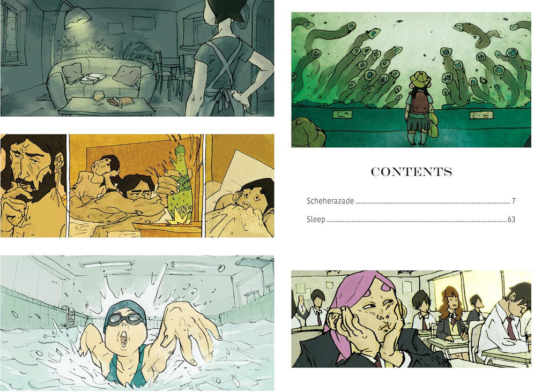Open the girl facing eels aquarium illustration
The width and height of the screenshot is (549, 392).
tap(411, 80)
